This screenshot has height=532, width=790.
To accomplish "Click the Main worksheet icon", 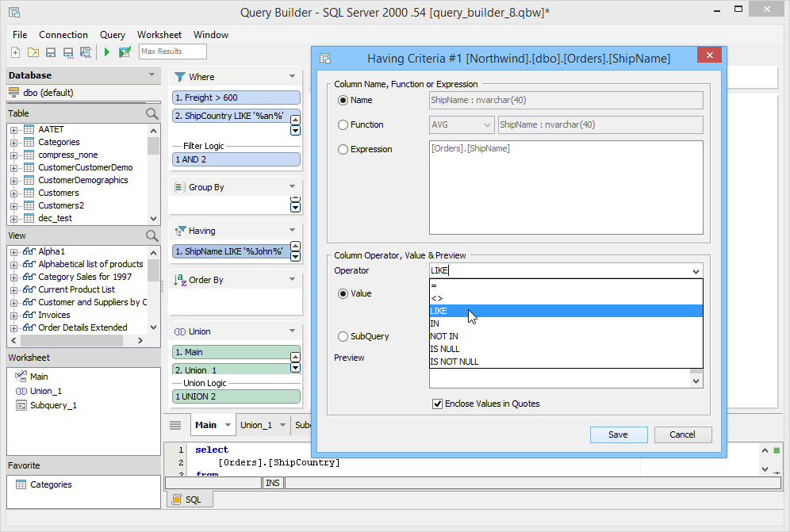I will click(21, 377).
